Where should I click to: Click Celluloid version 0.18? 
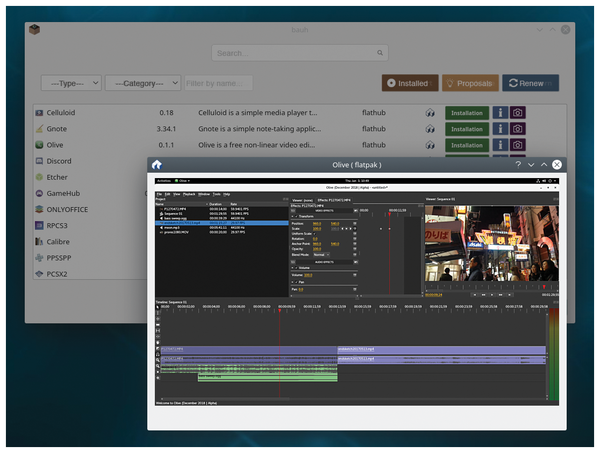166,112
